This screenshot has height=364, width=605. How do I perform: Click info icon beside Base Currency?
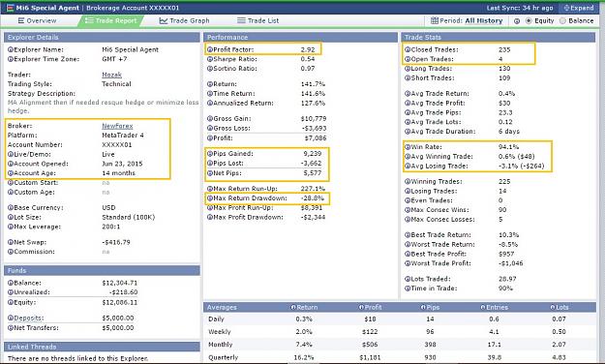tap(11, 208)
